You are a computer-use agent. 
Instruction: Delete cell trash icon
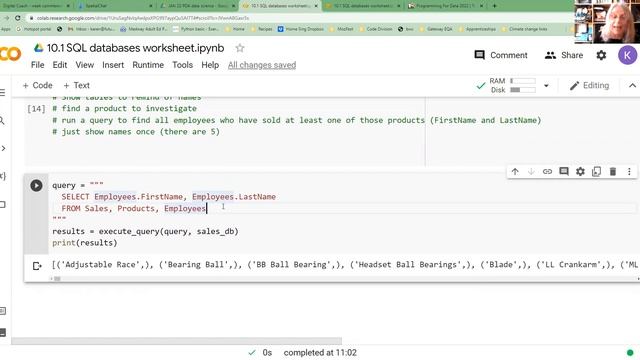(x=613, y=172)
